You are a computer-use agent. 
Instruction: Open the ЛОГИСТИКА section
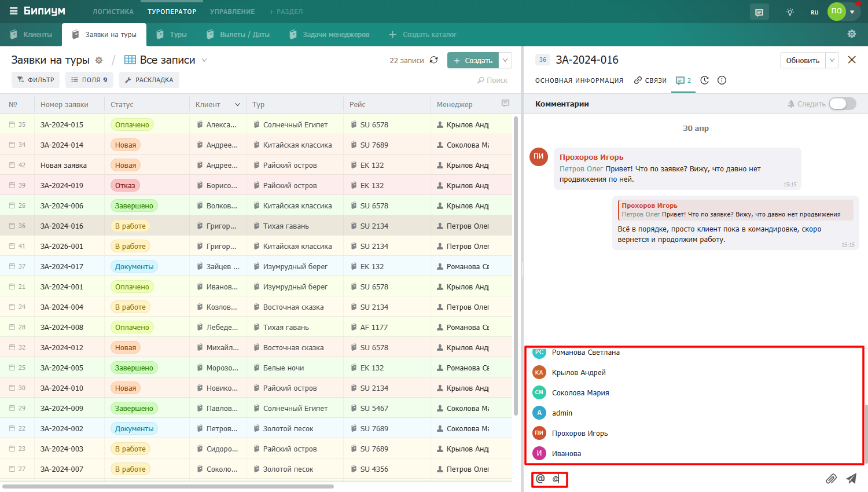coord(113,12)
